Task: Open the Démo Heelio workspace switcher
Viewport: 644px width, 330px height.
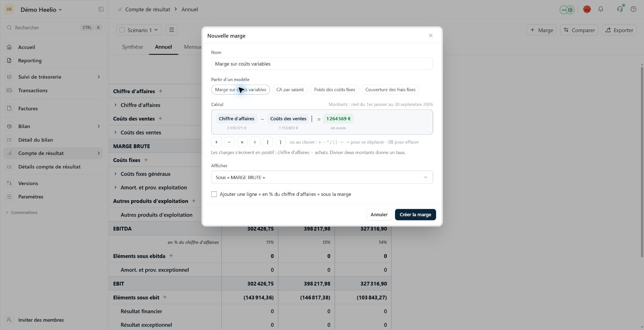Action: pyautogui.click(x=41, y=9)
